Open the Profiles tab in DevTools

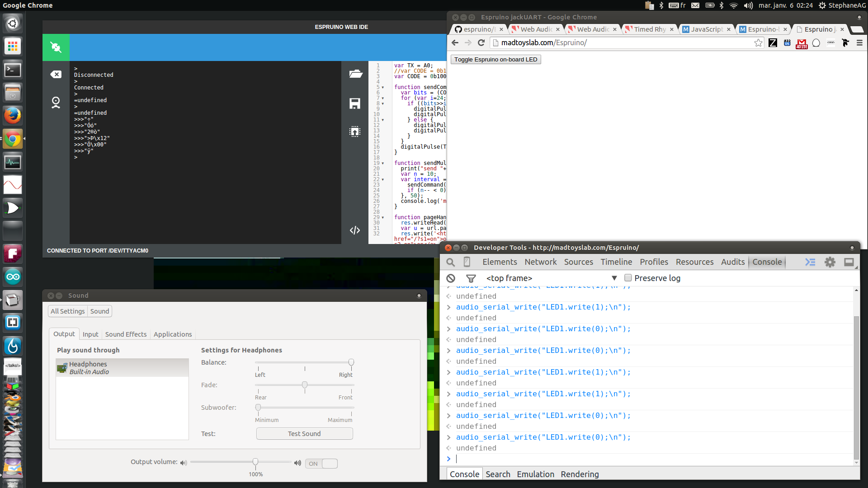654,262
